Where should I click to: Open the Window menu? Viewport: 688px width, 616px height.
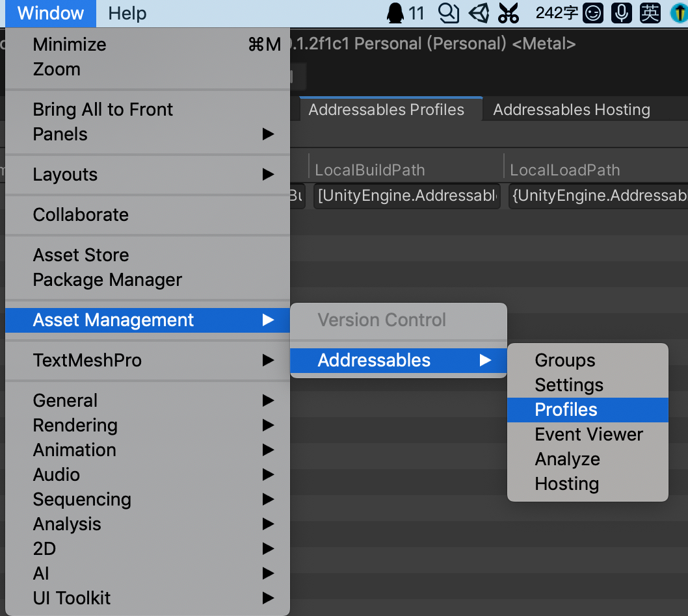tap(50, 13)
